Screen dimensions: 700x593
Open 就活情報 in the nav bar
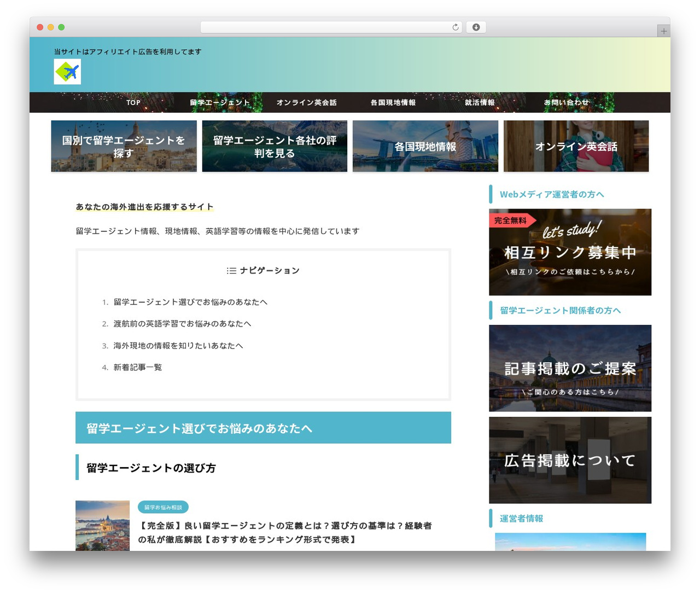[x=480, y=102]
